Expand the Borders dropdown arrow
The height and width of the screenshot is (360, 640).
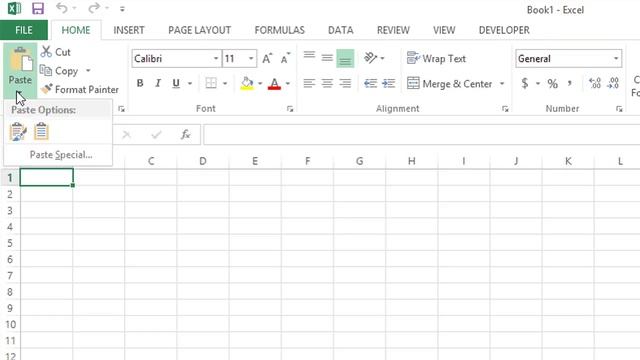[x=225, y=84]
